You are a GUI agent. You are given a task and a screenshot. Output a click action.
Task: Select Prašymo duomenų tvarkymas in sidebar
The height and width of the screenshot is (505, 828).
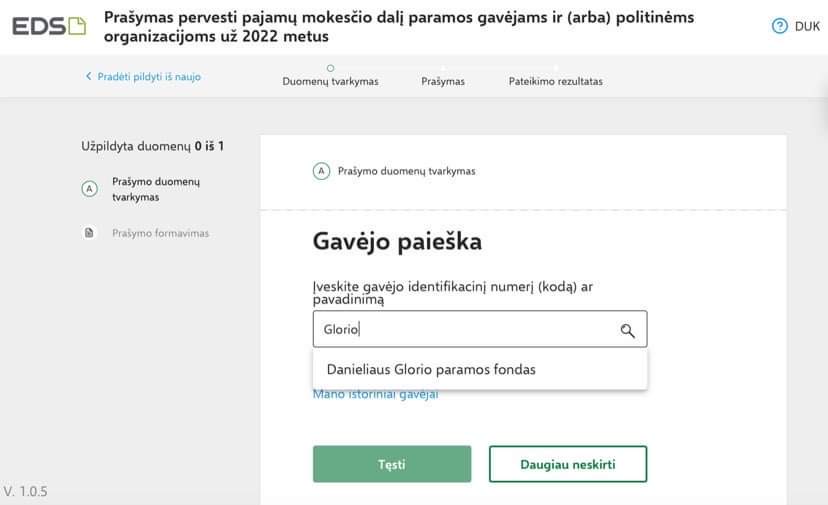[x=156, y=189]
